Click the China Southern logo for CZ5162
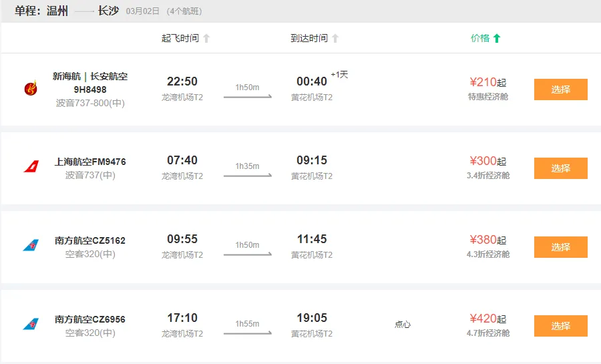 [31, 246]
